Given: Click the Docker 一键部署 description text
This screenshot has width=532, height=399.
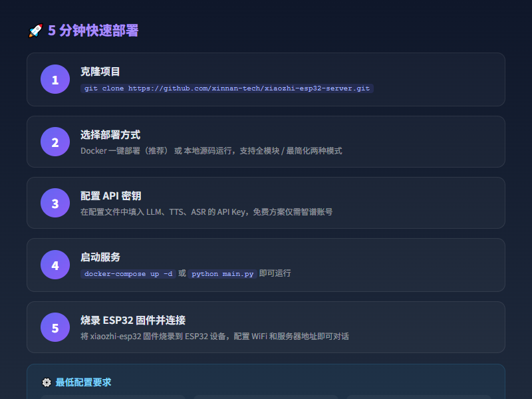Looking at the screenshot, I should tap(211, 151).
